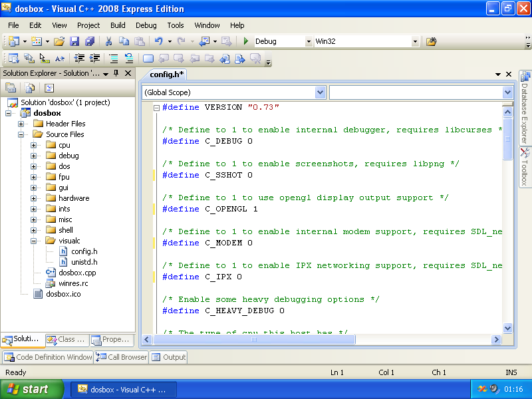
Task: Click the Save All toolbar icon
Action: (89, 41)
